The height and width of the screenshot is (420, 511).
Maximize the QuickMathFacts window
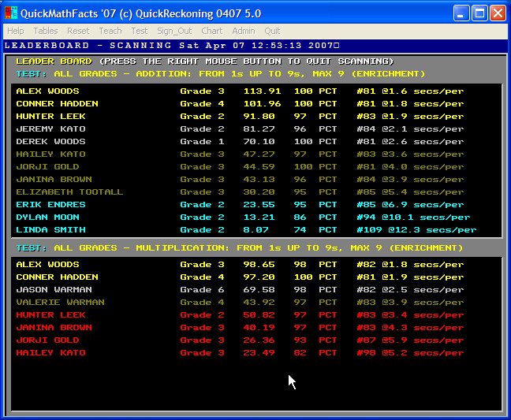click(x=479, y=13)
